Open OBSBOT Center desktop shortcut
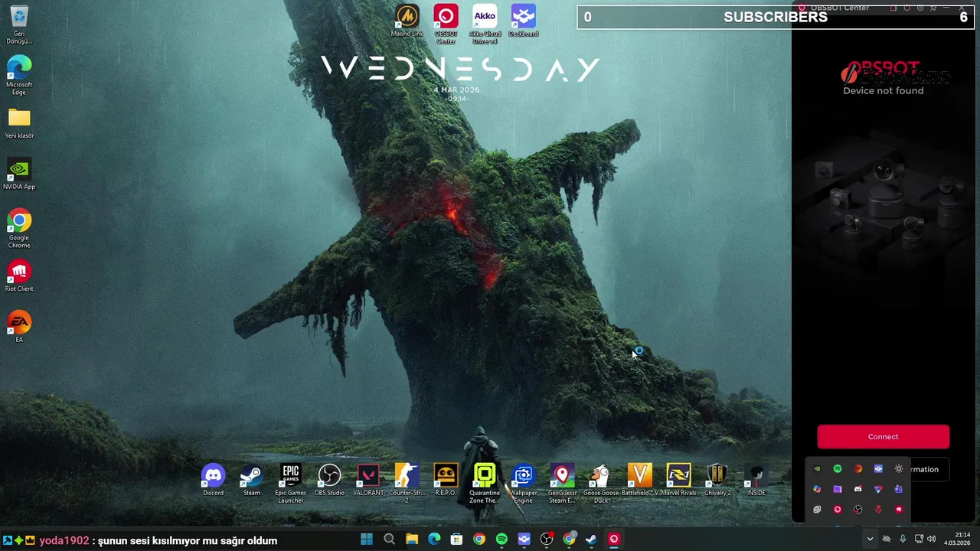The image size is (980, 551). click(446, 24)
